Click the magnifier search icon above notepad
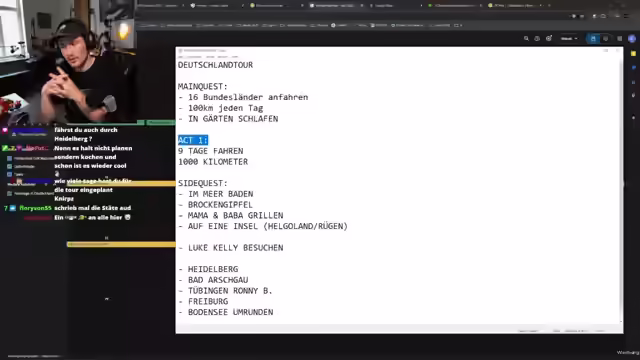Image resolution: width=640 pixels, height=360 pixels. (x=526, y=38)
